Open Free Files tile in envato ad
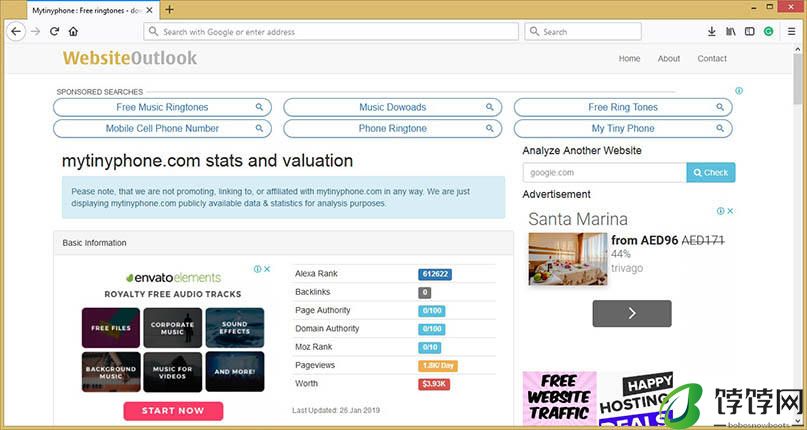Viewport: 807px width, 430px height. click(x=111, y=328)
